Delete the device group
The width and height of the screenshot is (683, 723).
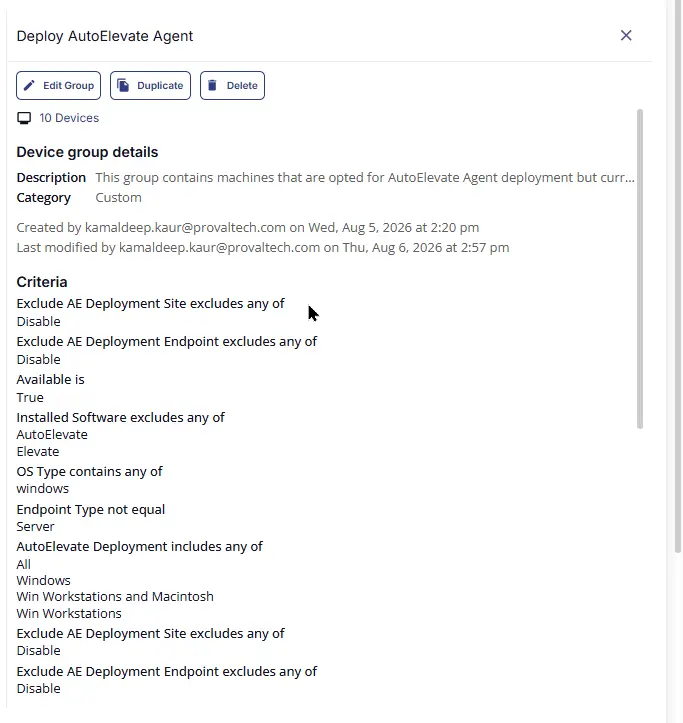tap(232, 85)
